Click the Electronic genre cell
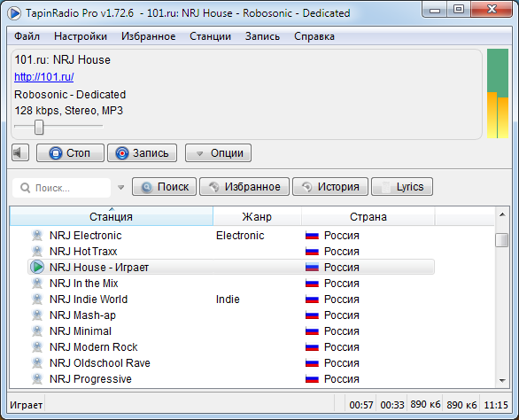 tap(240, 236)
